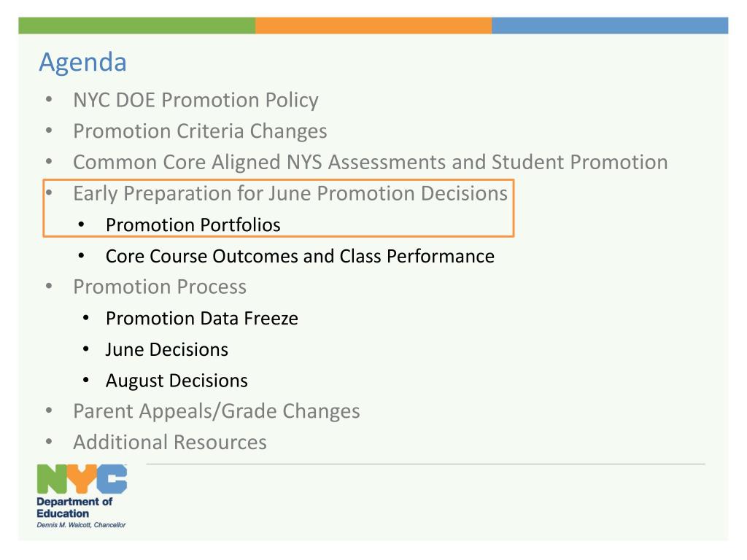This screenshot has width=747, height=560.
Task: Click the blue header bar segment
Action: (610, 26)
